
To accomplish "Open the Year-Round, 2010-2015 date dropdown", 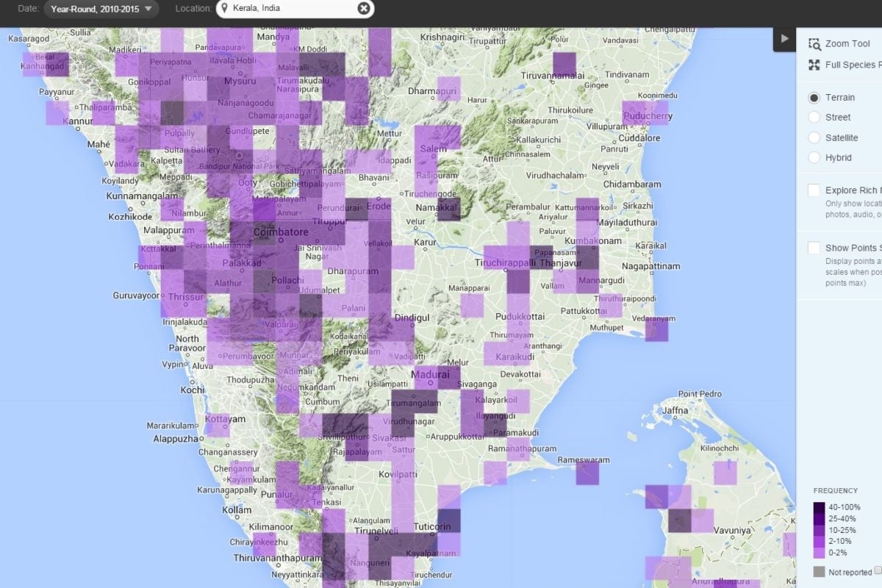I will pos(101,9).
